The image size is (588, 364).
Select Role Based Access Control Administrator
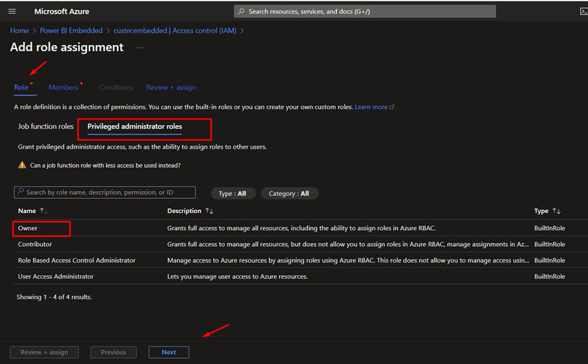[76, 261]
